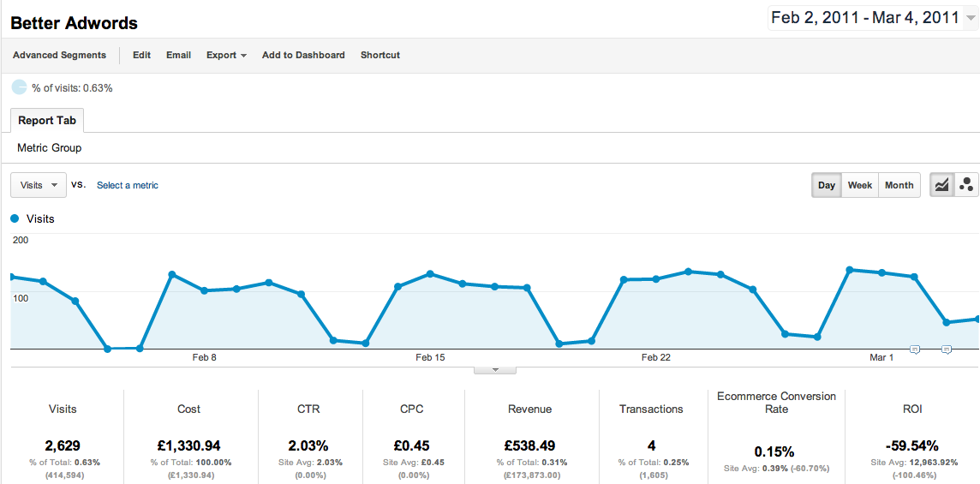Click the Email toolbar option
This screenshot has height=484, width=980.
[178, 55]
